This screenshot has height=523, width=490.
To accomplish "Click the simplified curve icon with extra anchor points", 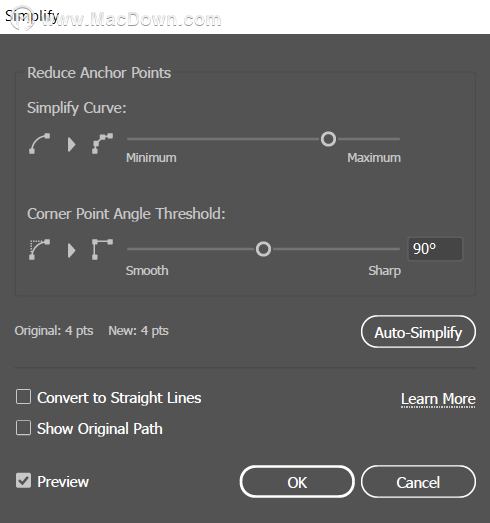I will pos(102,143).
